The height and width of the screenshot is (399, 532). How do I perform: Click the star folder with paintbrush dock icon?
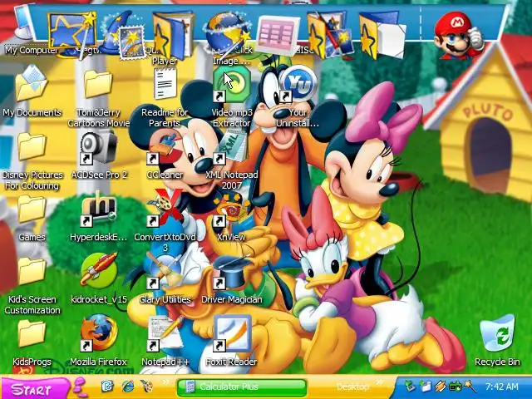pos(330,35)
